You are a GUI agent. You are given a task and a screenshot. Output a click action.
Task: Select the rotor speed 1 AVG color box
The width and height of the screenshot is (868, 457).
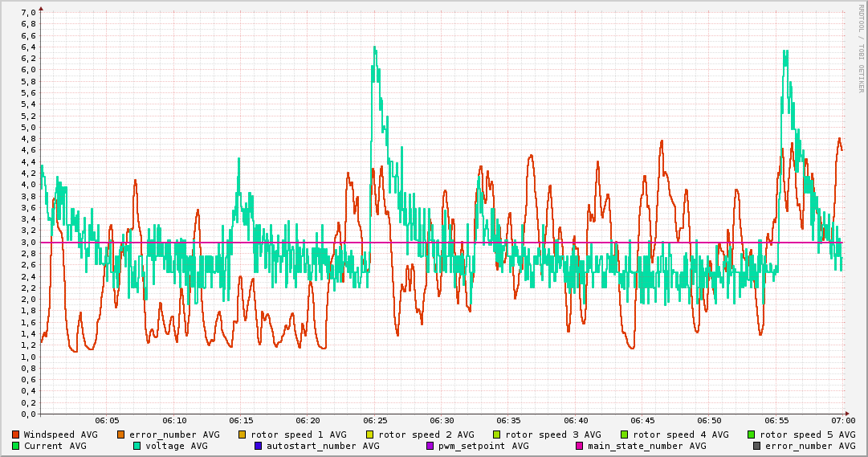coord(242,435)
